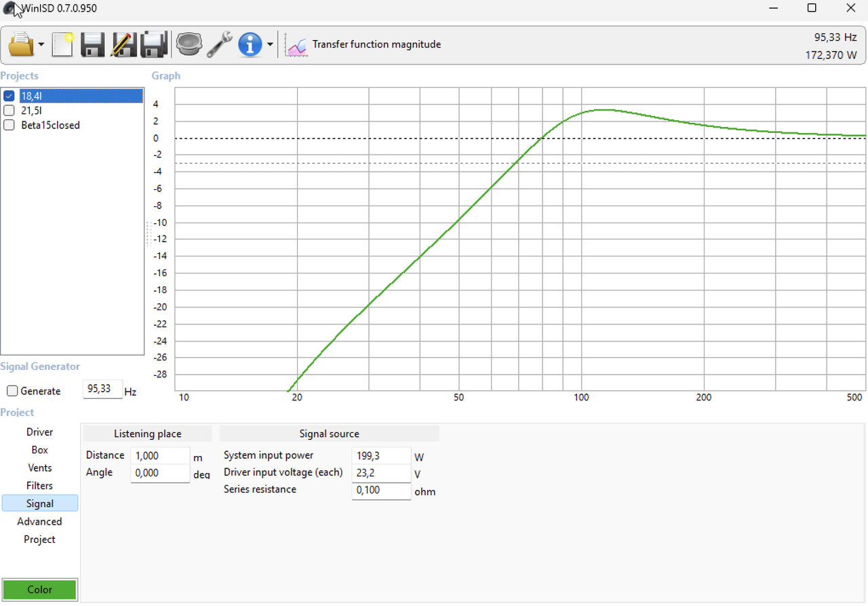Minimize the WinISD window
This screenshot has width=868, height=606.
[774, 8]
